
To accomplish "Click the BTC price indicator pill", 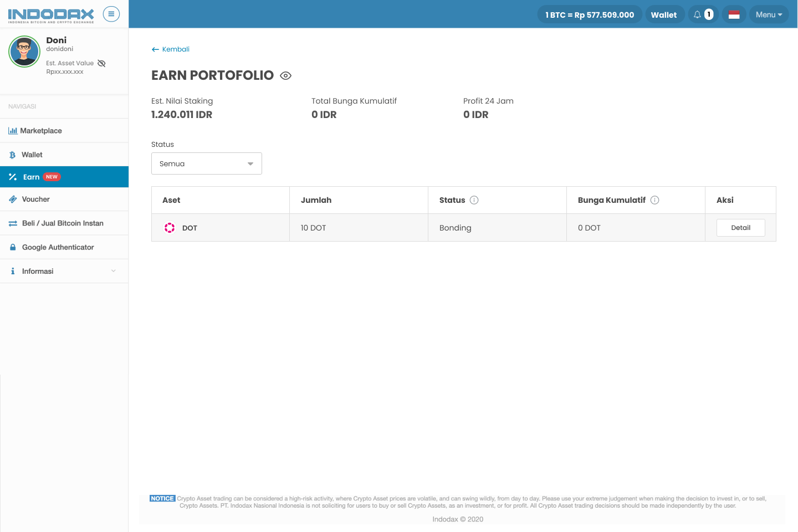I will pyautogui.click(x=590, y=14).
